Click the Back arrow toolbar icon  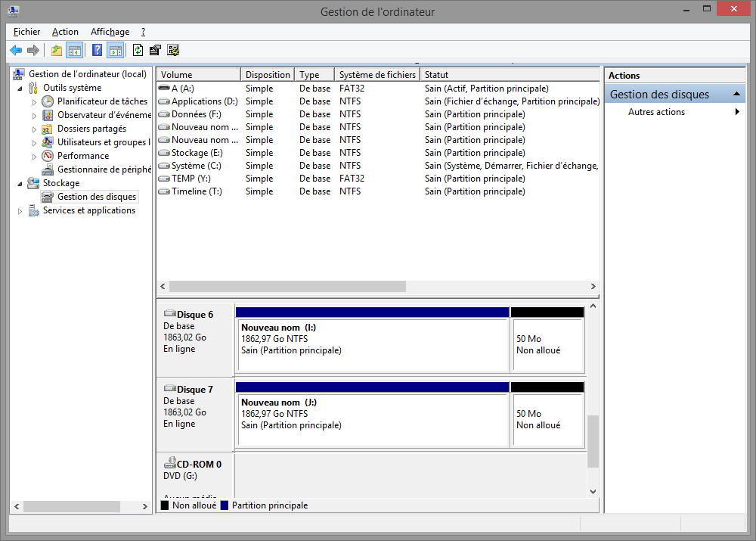pyautogui.click(x=16, y=50)
